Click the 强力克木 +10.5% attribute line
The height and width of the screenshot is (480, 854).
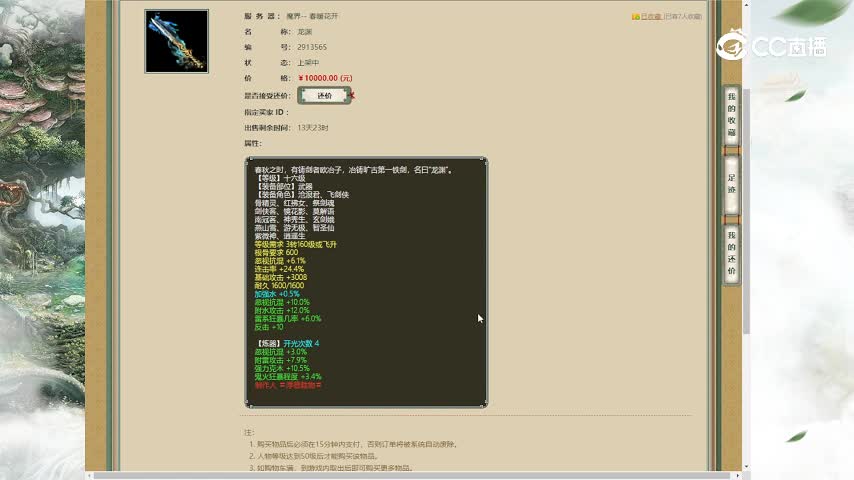point(282,368)
